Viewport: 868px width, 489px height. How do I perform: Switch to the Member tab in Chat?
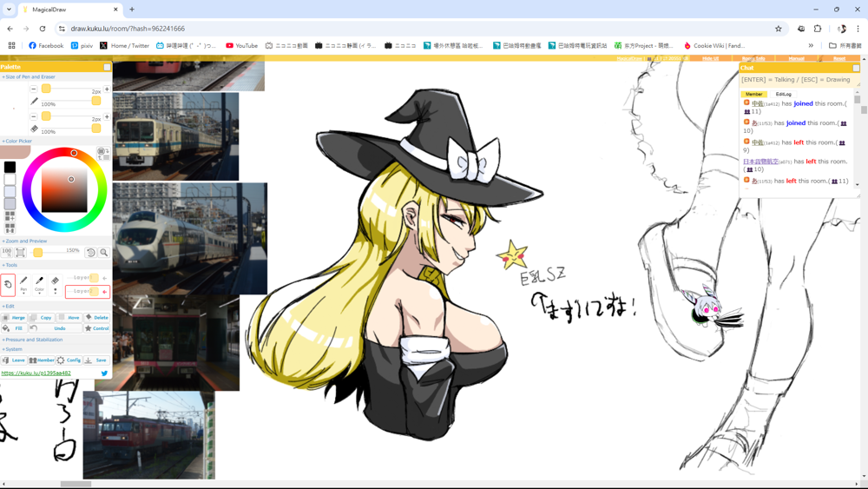click(753, 94)
